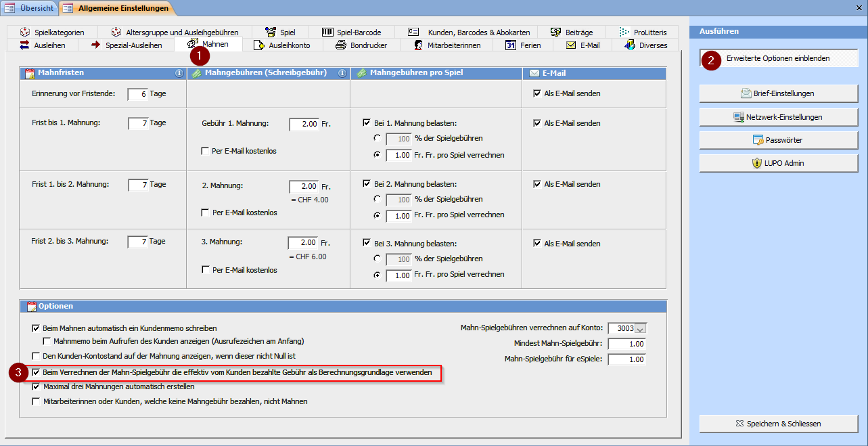The height and width of the screenshot is (446, 868).
Task: Uncheck Bei 1. Mahnung belasten
Action: [367, 123]
